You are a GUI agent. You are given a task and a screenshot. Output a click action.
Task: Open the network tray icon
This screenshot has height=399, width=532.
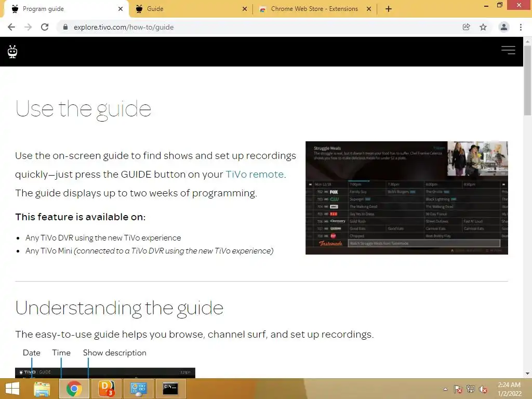point(471,389)
